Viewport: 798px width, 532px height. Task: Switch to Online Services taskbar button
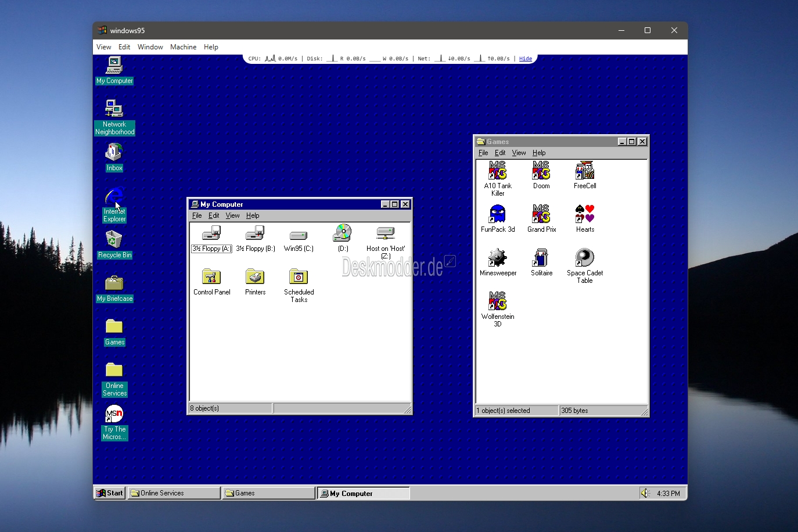coord(174,493)
